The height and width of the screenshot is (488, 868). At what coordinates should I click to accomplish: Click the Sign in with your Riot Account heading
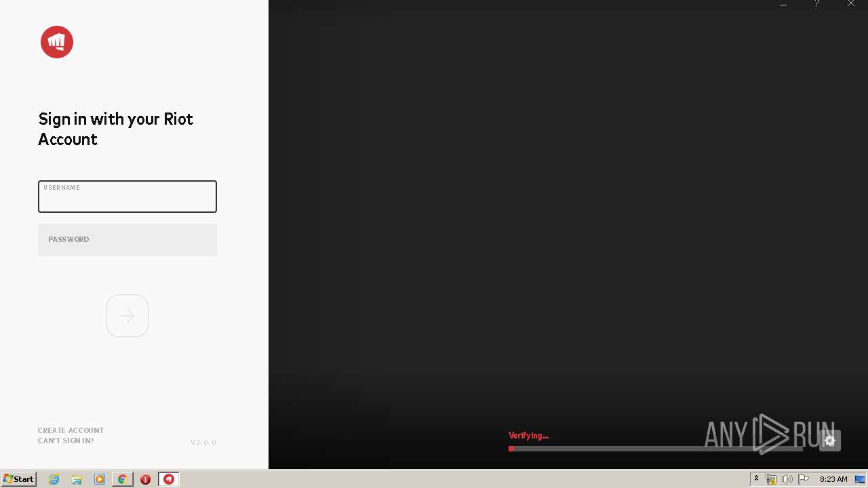pos(116,129)
